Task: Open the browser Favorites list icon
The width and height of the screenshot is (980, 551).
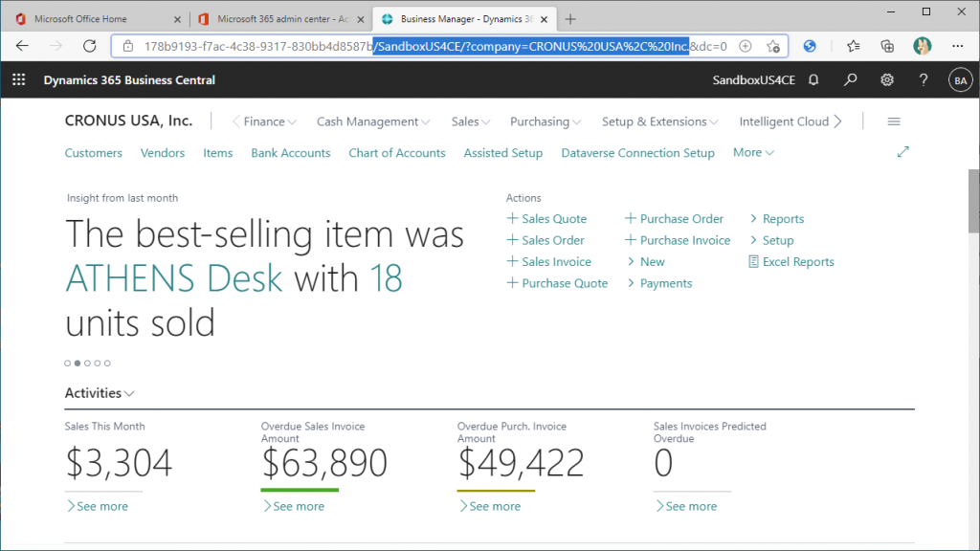Action: point(853,46)
